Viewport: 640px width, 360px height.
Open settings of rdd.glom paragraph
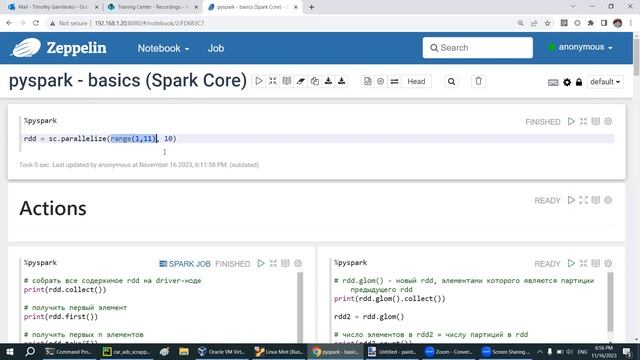[x=608, y=263]
